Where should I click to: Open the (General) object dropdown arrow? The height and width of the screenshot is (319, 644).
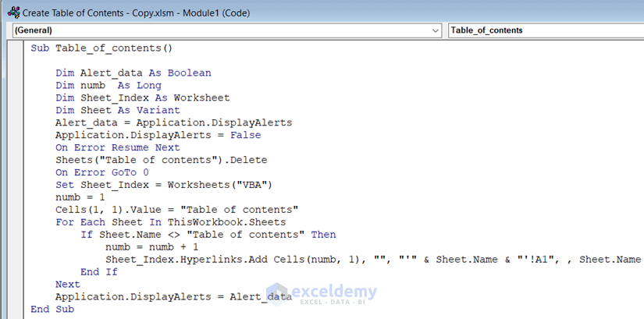tap(436, 30)
